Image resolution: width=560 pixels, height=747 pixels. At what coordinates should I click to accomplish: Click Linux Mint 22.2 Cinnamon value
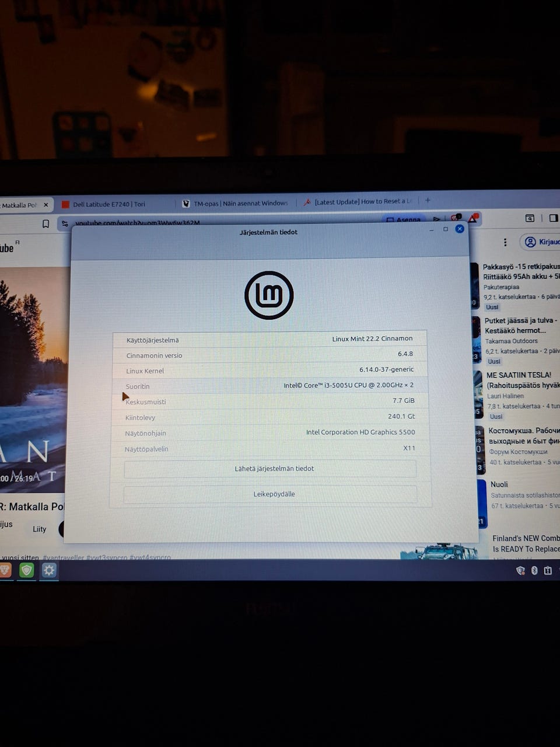(372, 338)
